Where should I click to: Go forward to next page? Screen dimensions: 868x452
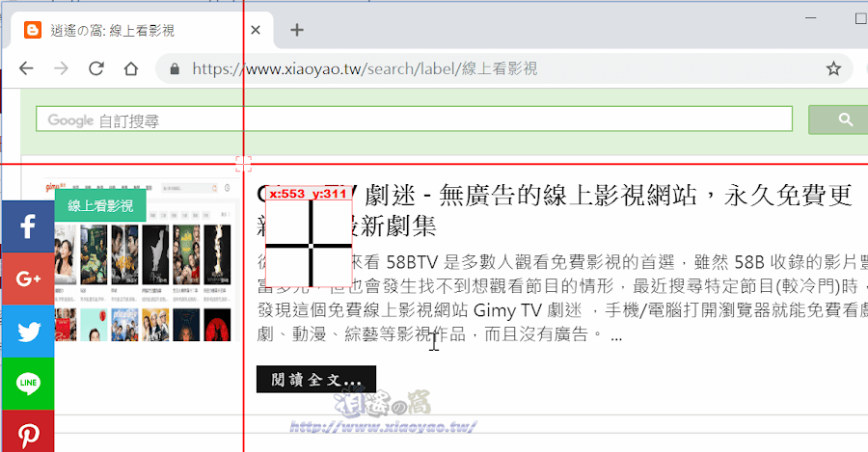point(61,68)
